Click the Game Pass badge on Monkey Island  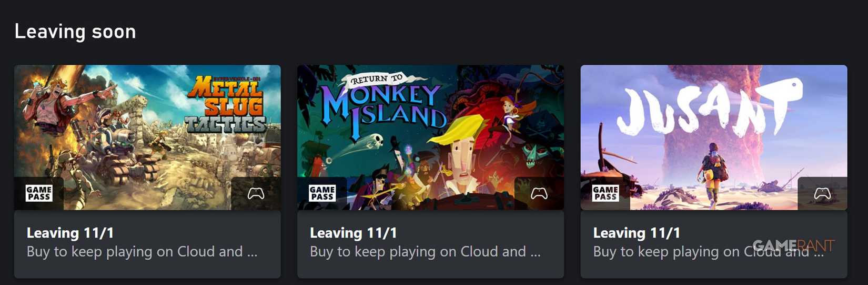322,193
